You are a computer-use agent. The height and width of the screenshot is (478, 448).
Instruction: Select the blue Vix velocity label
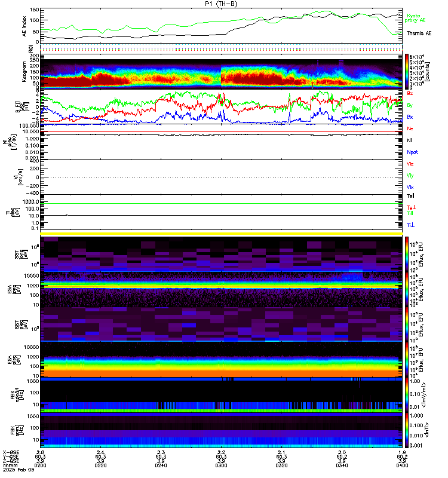point(410,187)
